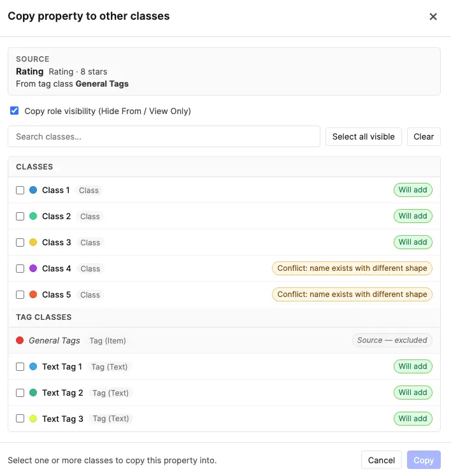Click green color dot of Text Tag 2

(x=33, y=393)
